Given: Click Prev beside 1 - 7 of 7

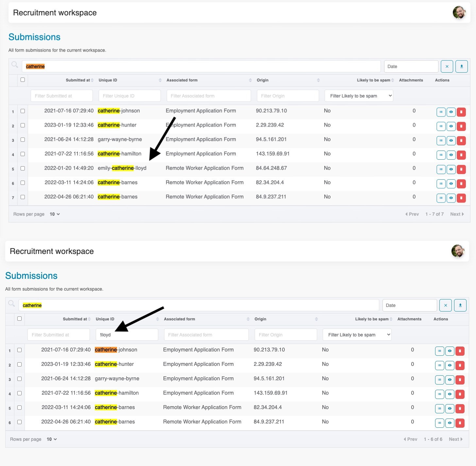Looking at the screenshot, I should [412, 214].
